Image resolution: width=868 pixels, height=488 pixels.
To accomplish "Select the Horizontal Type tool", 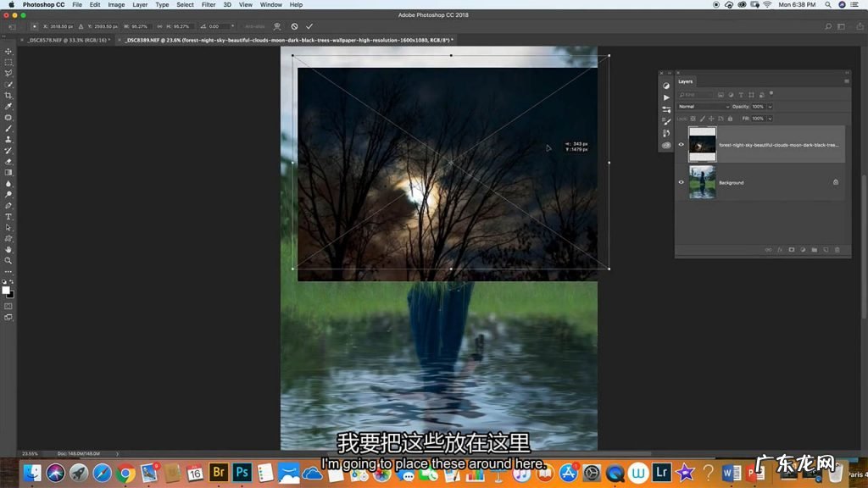I will 8,216.
